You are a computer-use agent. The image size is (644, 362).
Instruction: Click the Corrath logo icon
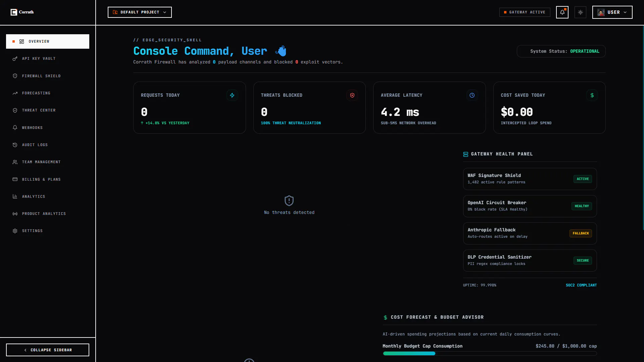click(14, 12)
